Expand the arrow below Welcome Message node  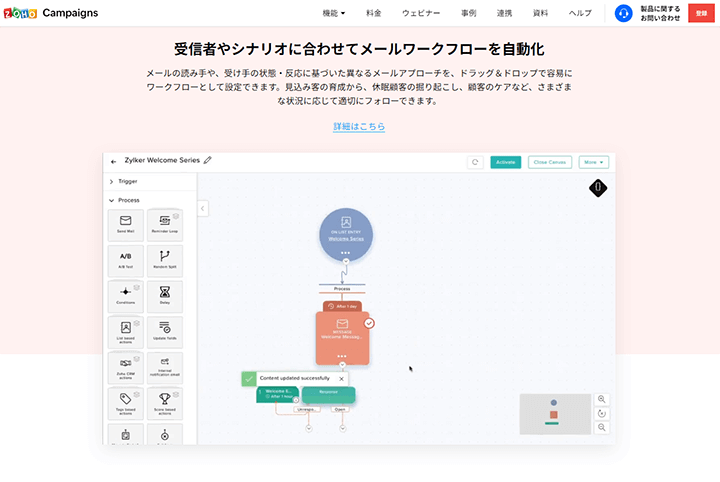click(342, 365)
